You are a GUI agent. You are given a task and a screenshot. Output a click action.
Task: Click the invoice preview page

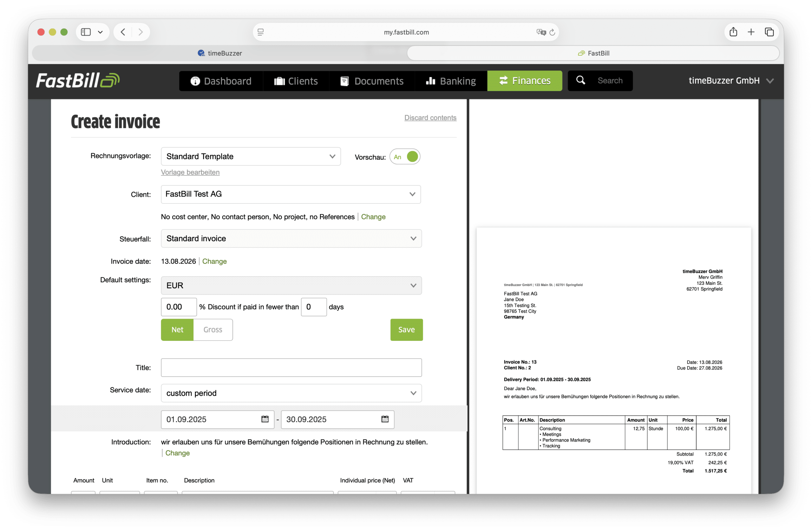coord(614,361)
